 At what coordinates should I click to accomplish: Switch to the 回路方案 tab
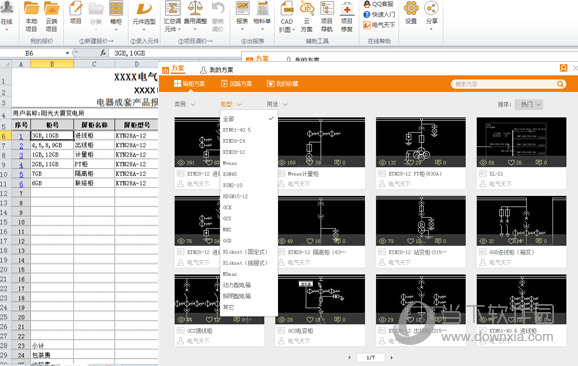[x=237, y=84]
